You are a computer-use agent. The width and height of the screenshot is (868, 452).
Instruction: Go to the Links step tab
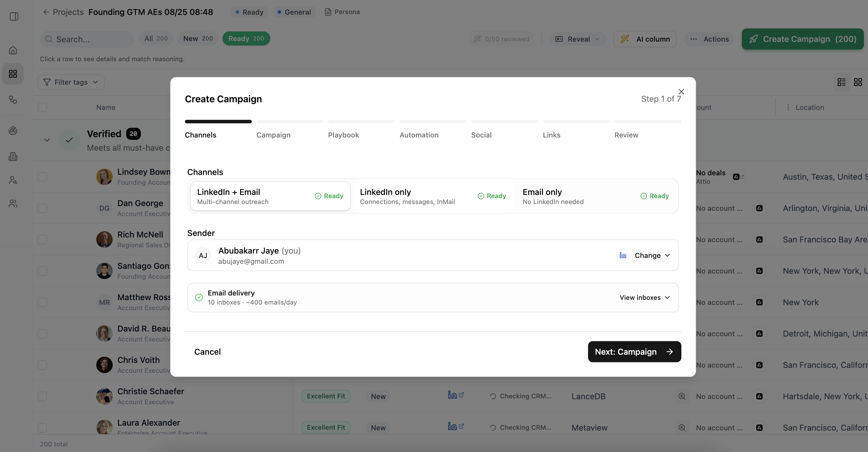(551, 135)
